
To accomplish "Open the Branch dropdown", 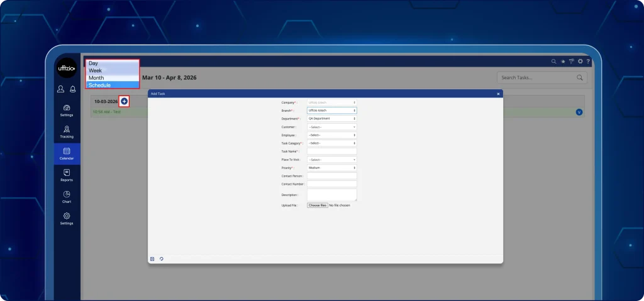I will [332, 111].
